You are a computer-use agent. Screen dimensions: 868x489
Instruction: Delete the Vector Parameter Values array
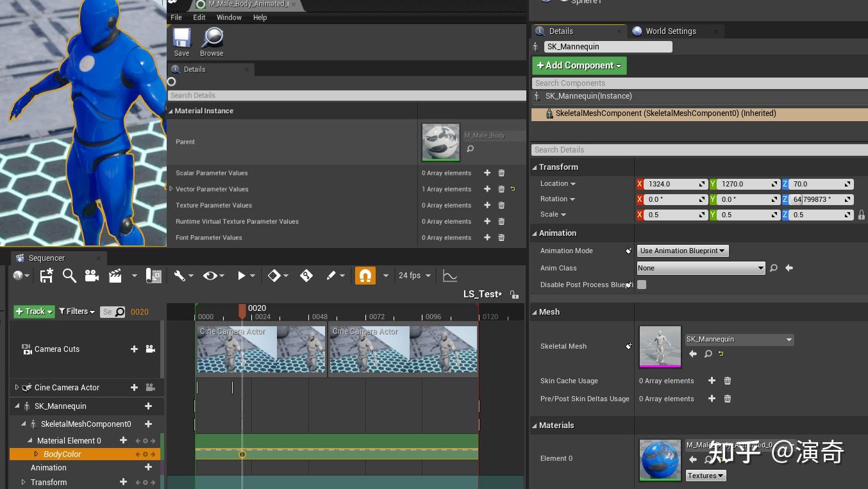(x=501, y=189)
